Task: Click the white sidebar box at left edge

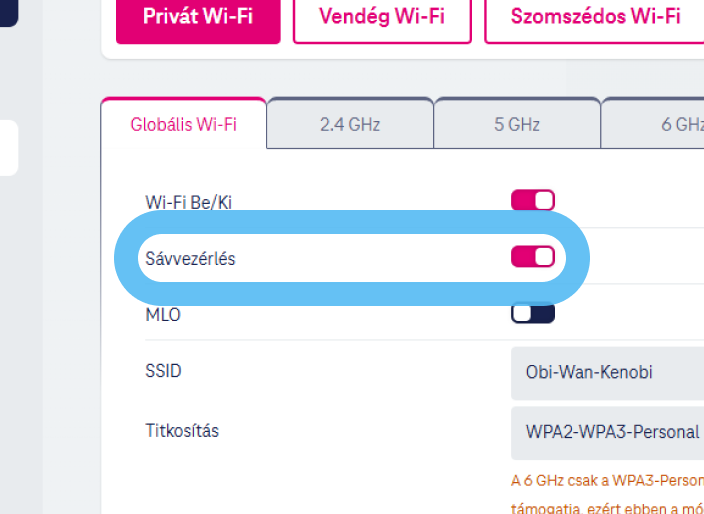Action: pos(8,148)
